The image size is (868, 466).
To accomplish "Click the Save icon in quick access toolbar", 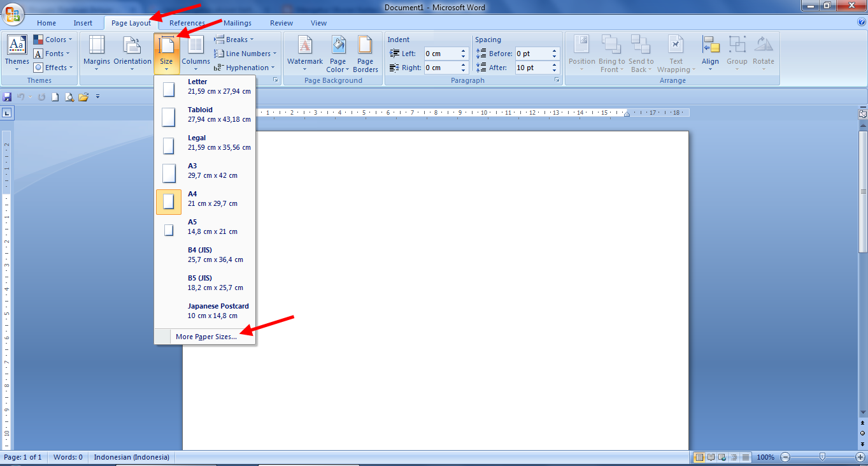I will click(x=8, y=97).
